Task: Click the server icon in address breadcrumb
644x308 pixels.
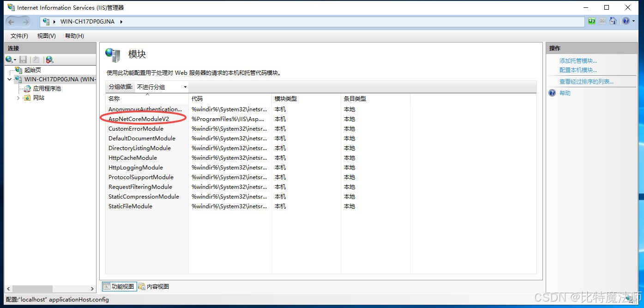Action: 46,22
